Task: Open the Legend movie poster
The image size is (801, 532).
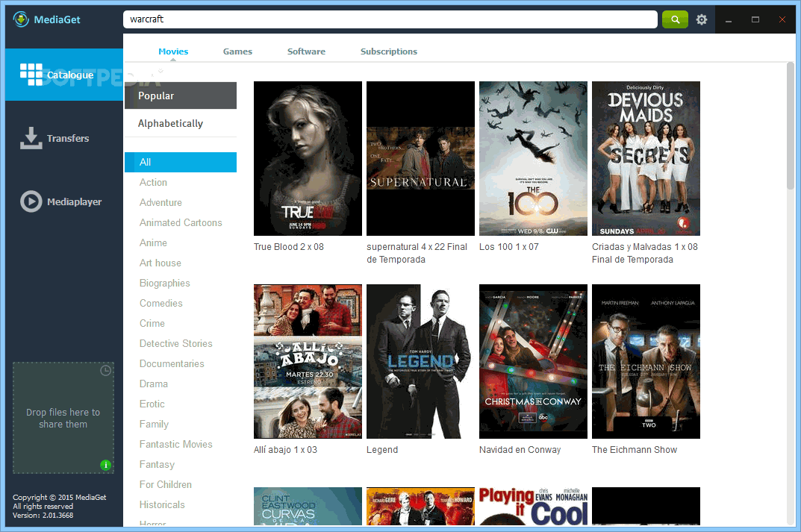Action: pos(420,361)
